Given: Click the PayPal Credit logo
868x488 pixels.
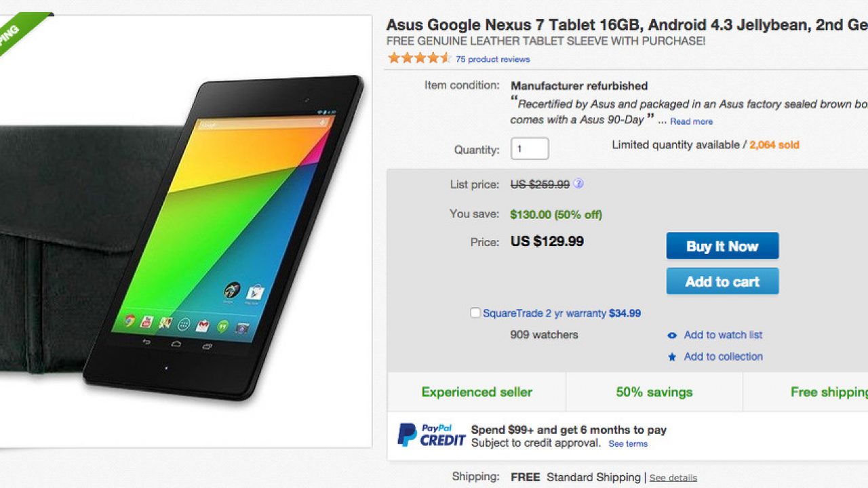Looking at the screenshot, I should (431, 435).
